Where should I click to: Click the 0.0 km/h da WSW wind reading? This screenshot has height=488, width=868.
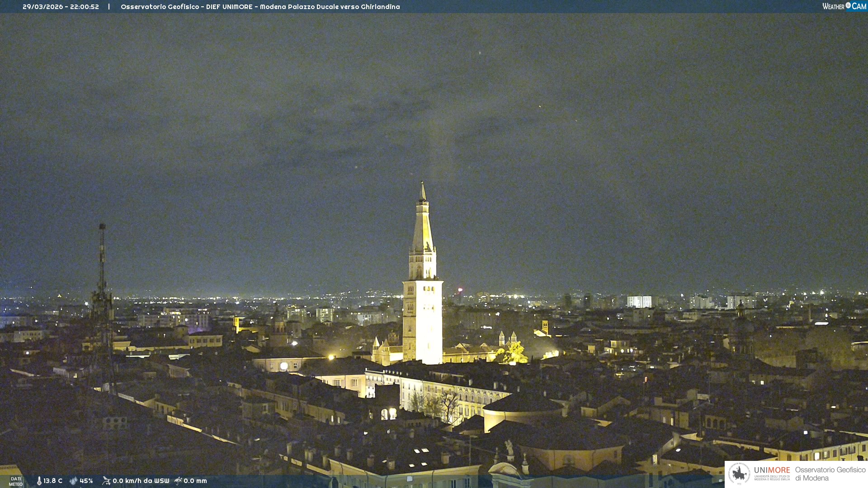coord(141,481)
